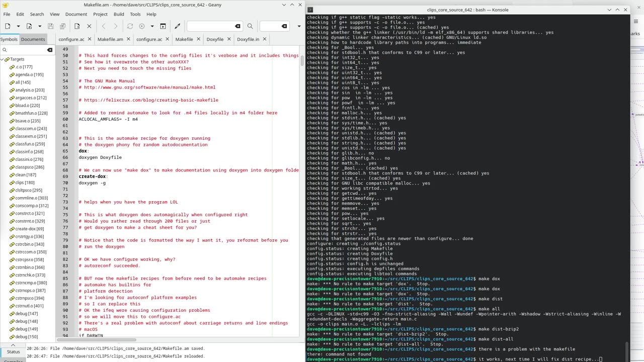Open the Search menu
Viewport: 644px width, 362px height.
click(37, 14)
